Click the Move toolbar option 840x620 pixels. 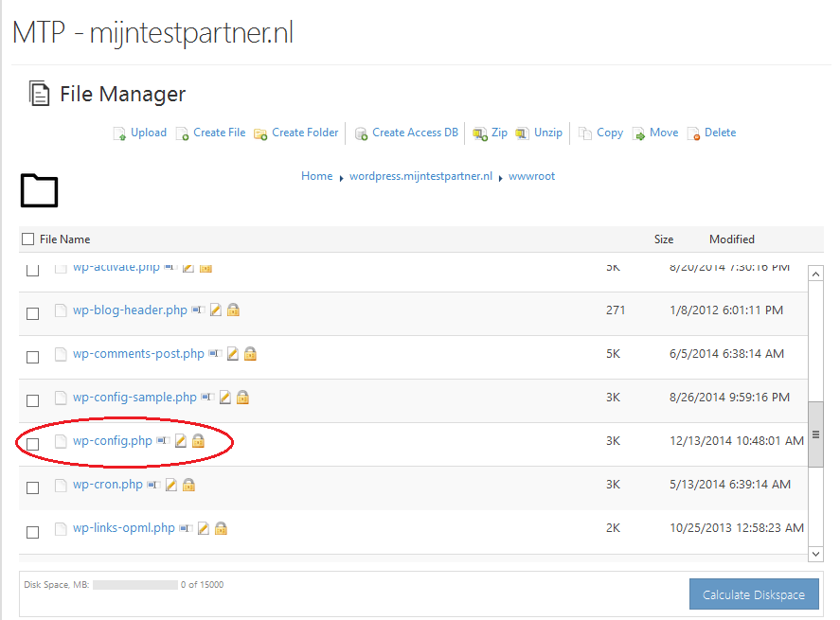[x=664, y=133]
